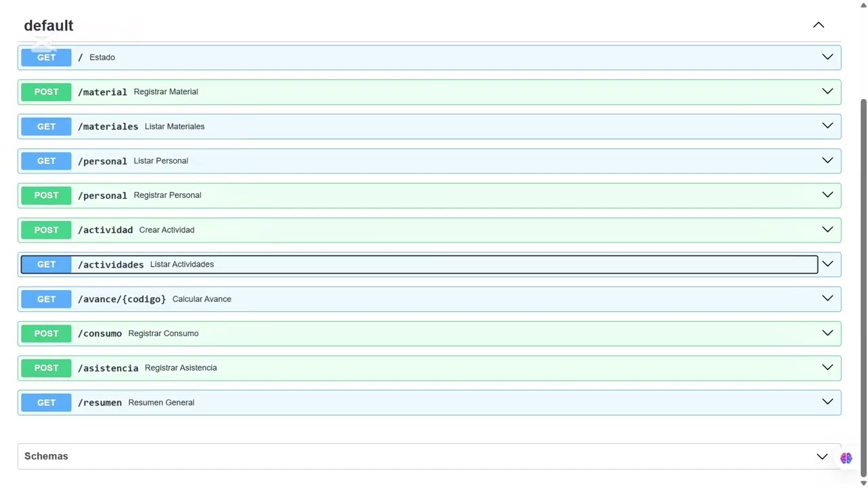This screenshot has width=868, height=488.
Task: Expand the GET / Estado endpoint chevron
Action: click(x=827, y=57)
